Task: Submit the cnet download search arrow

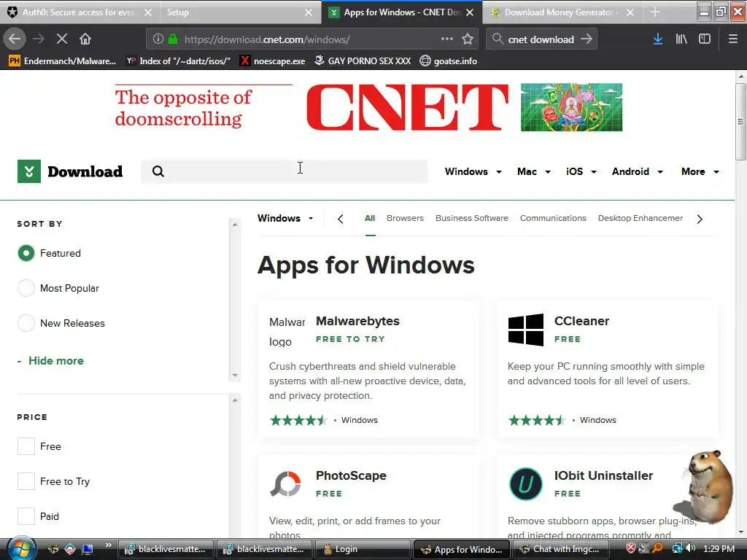Action: pyautogui.click(x=587, y=39)
